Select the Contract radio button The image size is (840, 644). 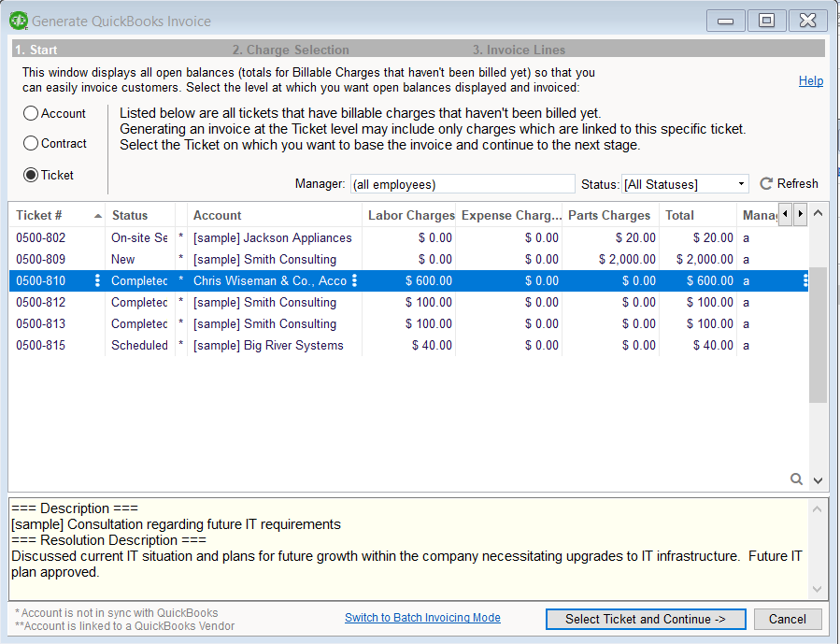pos(32,143)
